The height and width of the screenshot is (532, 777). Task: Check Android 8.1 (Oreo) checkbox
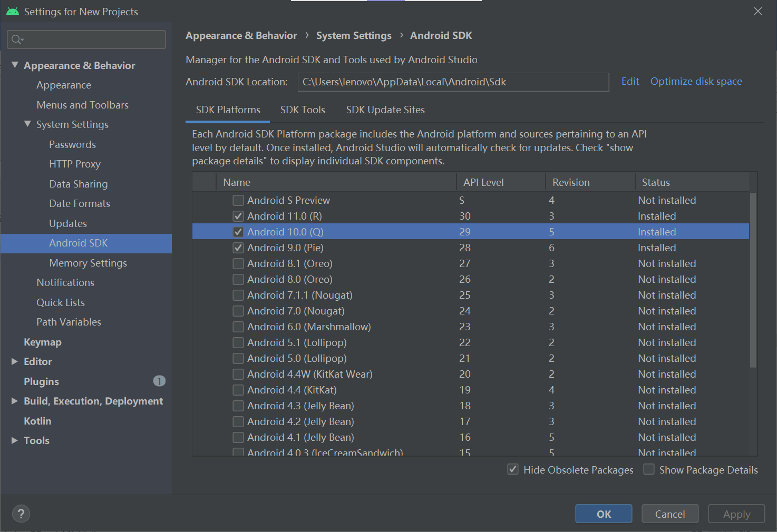pyautogui.click(x=238, y=263)
